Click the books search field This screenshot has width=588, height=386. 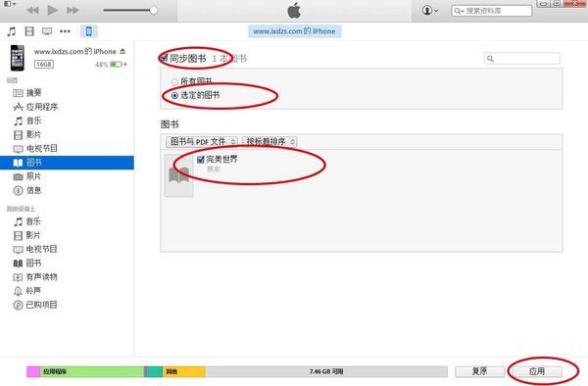[522, 59]
